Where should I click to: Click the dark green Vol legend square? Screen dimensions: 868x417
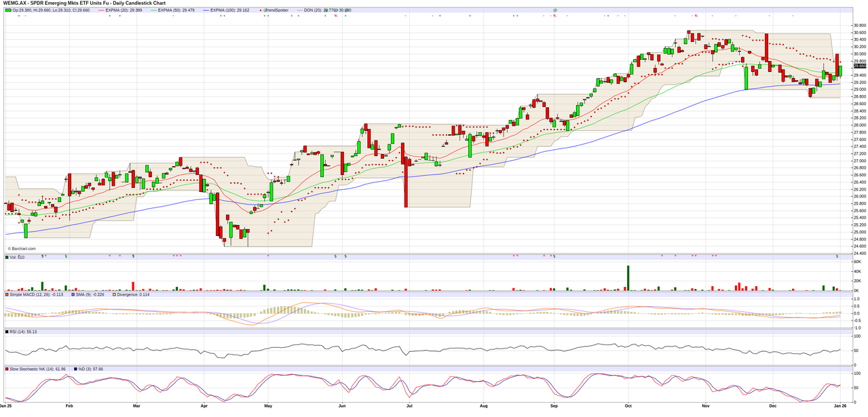click(7, 257)
